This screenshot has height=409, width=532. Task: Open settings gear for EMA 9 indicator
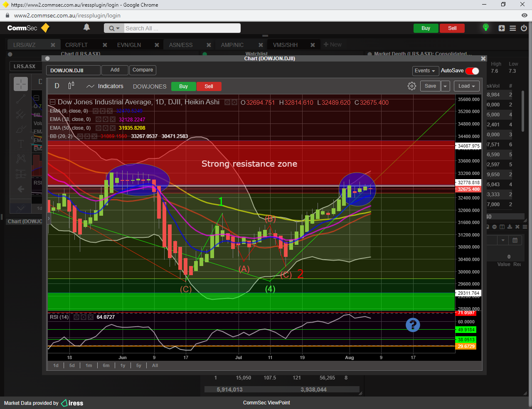click(x=102, y=111)
